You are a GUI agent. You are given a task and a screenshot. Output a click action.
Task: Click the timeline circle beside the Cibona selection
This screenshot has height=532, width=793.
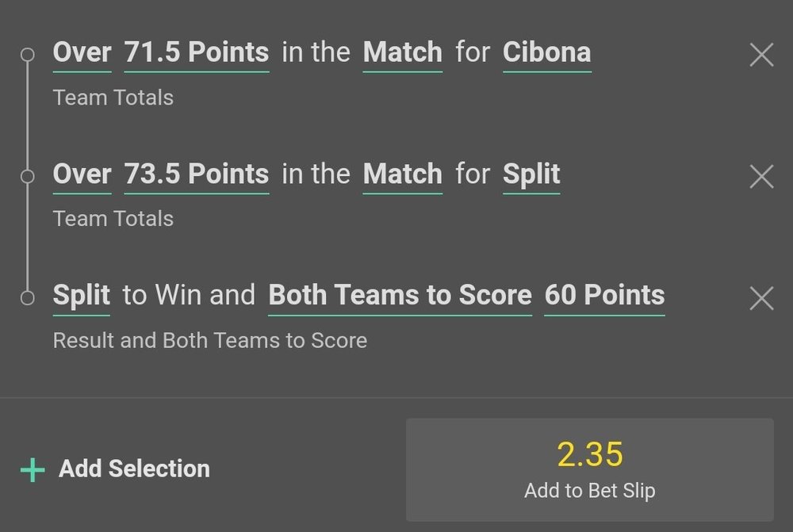(28, 55)
